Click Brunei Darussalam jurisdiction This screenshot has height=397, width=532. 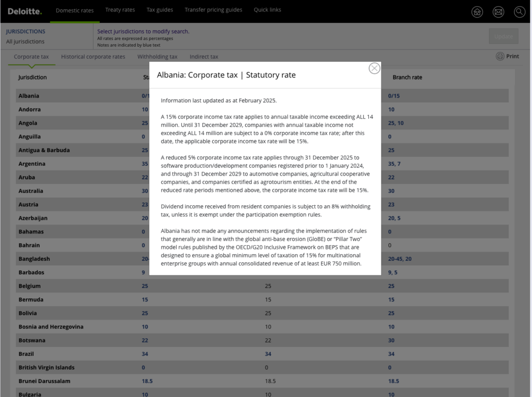pyautogui.click(x=45, y=381)
